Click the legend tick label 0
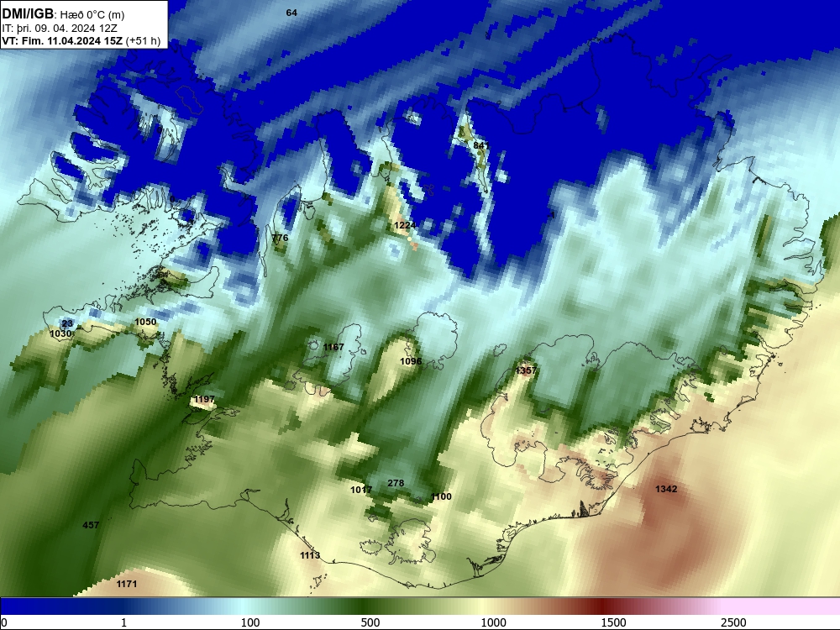 click(4, 622)
